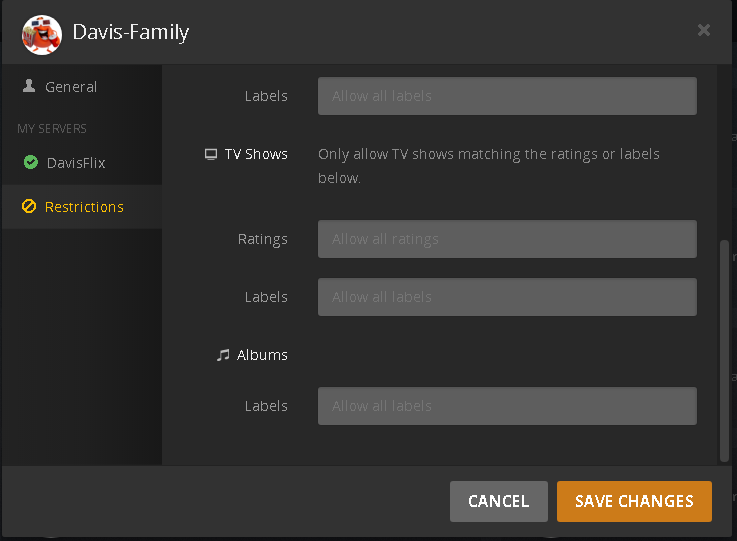
Task: Open the Albums Labels selector
Action: (x=507, y=406)
